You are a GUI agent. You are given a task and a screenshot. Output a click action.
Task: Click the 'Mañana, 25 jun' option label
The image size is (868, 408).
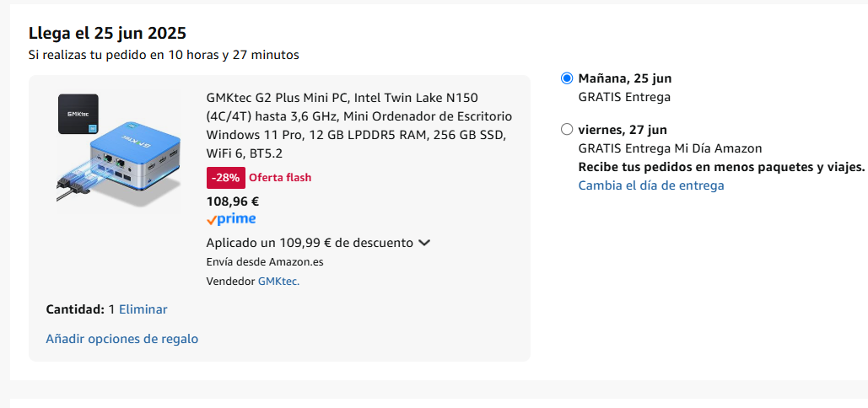(625, 78)
